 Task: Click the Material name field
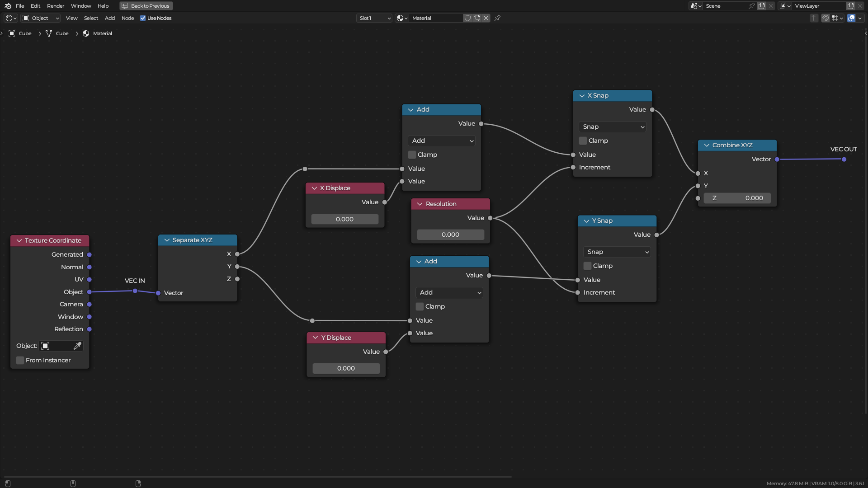pyautogui.click(x=437, y=18)
